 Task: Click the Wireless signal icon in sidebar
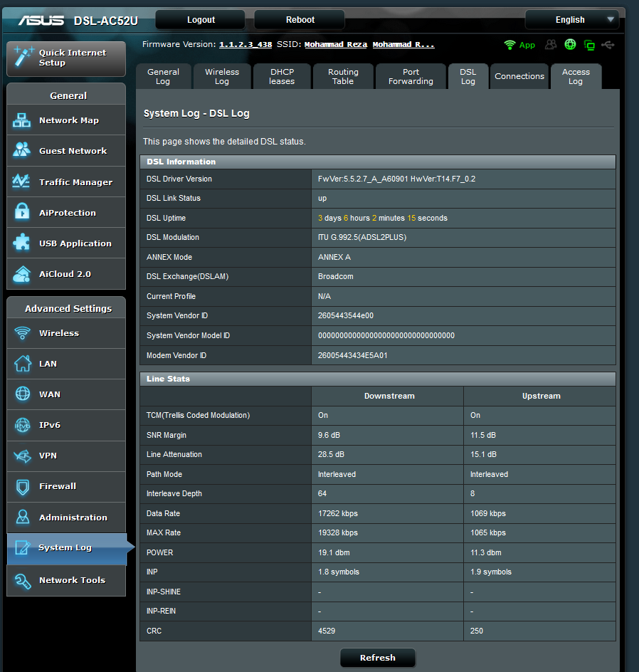pyautogui.click(x=22, y=333)
